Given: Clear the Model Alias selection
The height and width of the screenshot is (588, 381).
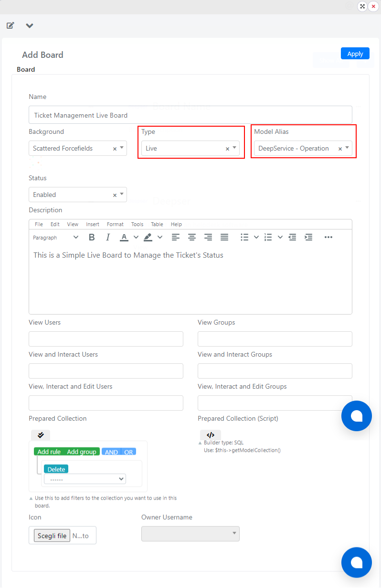Looking at the screenshot, I should click(x=340, y=149).
